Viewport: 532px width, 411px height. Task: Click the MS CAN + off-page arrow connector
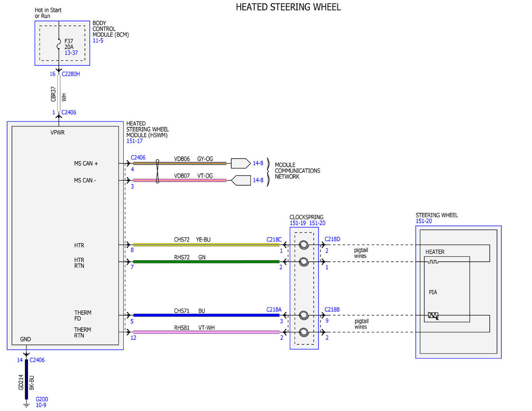pos(241,163)
